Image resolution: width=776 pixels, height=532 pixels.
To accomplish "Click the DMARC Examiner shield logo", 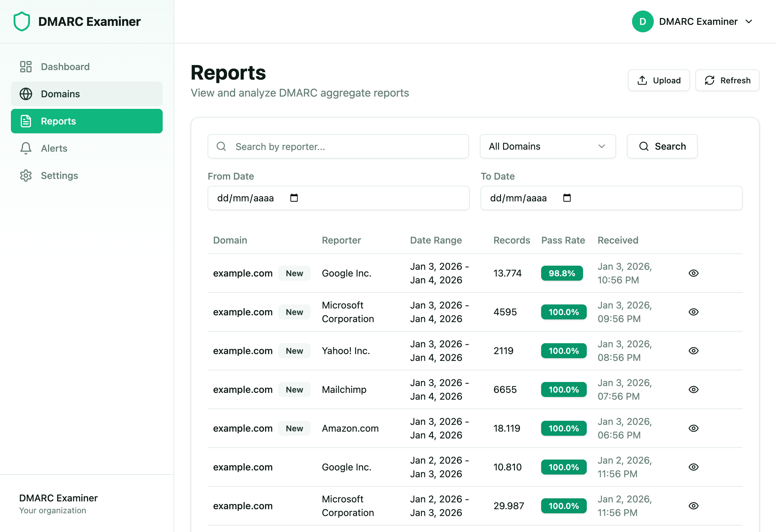I will [x=21, y=21].
